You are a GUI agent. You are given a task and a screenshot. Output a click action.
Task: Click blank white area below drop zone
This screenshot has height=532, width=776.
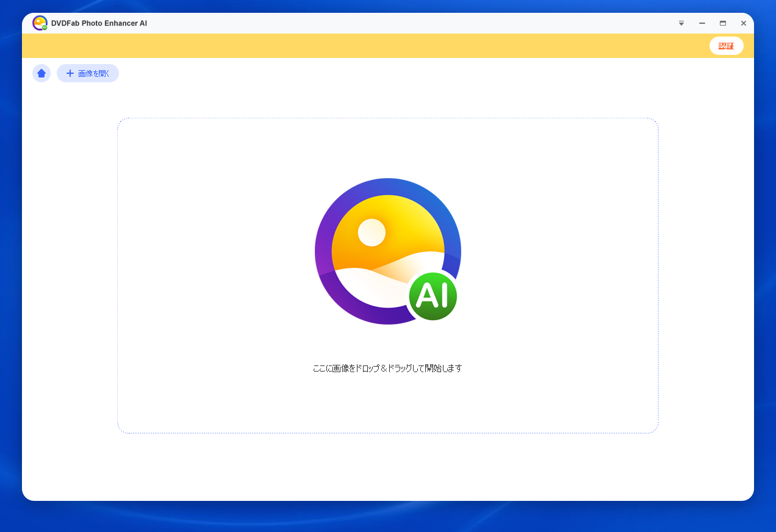[x=388, y=467]
